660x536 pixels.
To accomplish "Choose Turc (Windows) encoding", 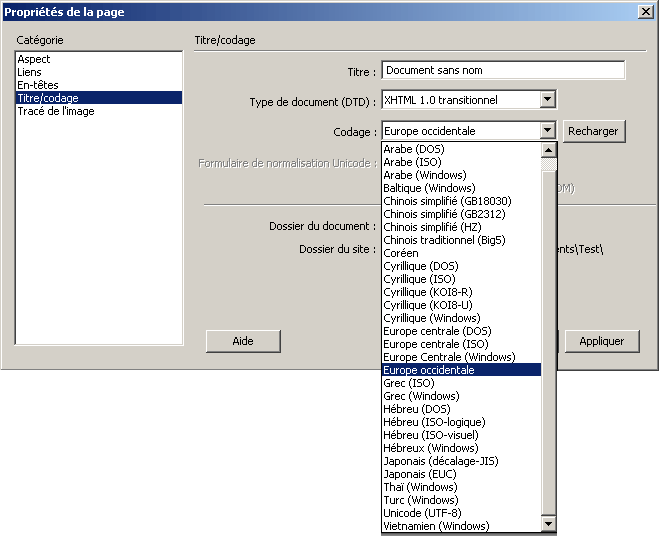I will [x=461, y=500].
